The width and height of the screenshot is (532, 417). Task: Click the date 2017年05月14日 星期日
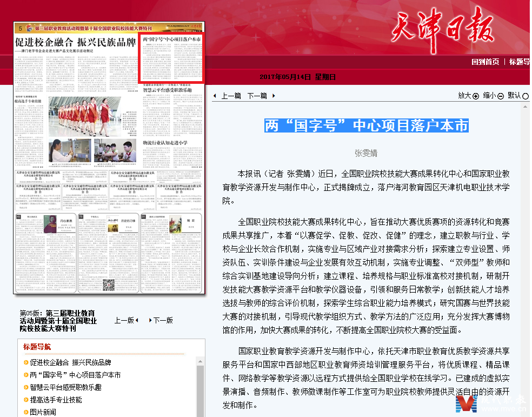297,77
